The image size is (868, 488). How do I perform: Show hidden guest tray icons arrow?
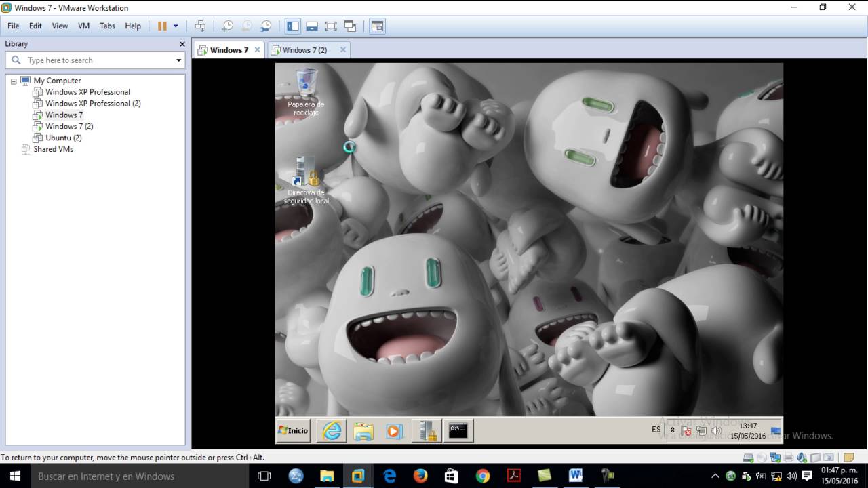[673, 430]
